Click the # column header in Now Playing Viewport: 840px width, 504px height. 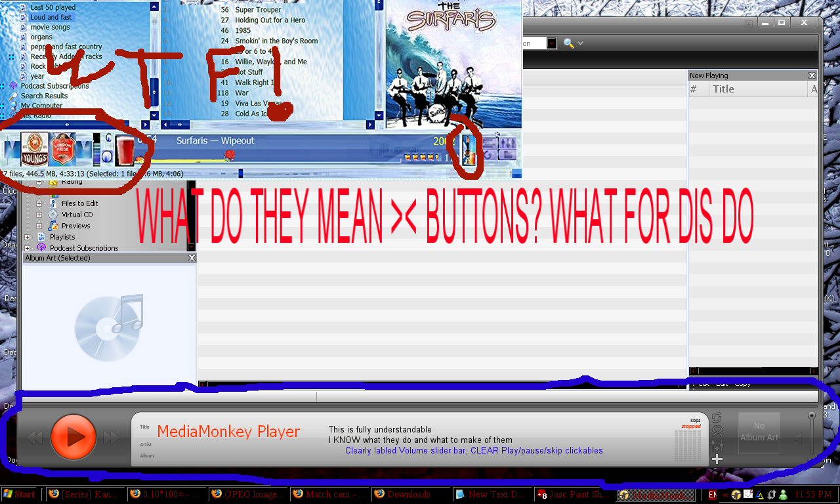[x=699, y=89]
